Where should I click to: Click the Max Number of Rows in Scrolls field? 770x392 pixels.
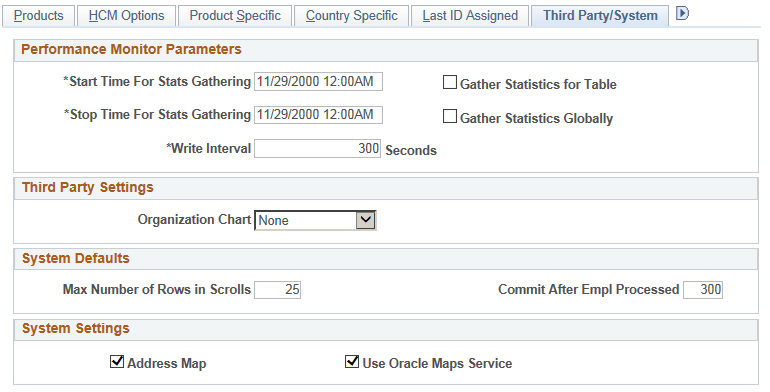pos(277,289)
